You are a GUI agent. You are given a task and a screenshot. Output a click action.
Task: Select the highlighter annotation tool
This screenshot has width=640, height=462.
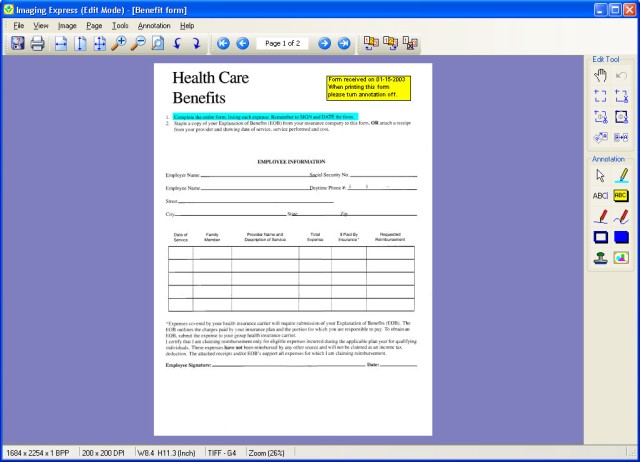(621, 174)
